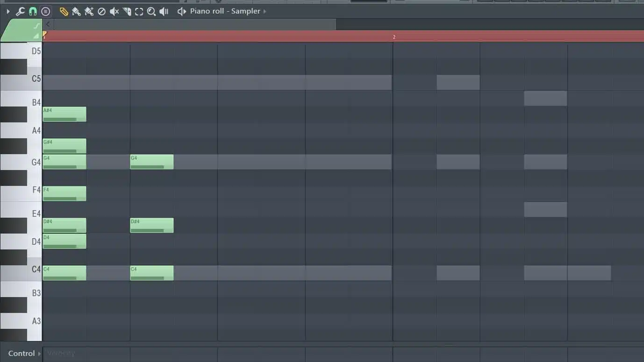This screenshot has width=644, height=362.
Task: Select the first C4 note at bar start
Action: tap(64, 273)
